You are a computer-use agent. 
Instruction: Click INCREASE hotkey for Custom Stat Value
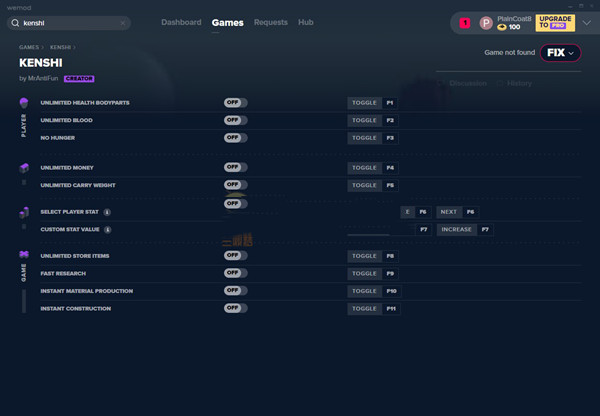(465, 230)
